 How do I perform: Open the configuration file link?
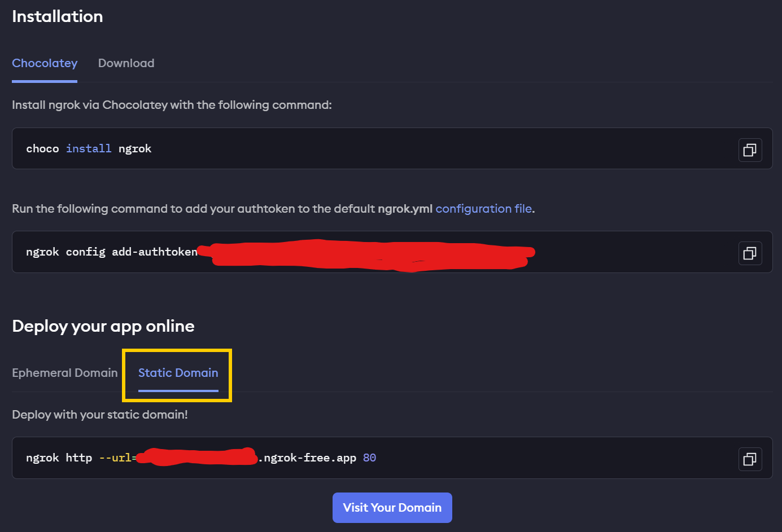483,209
